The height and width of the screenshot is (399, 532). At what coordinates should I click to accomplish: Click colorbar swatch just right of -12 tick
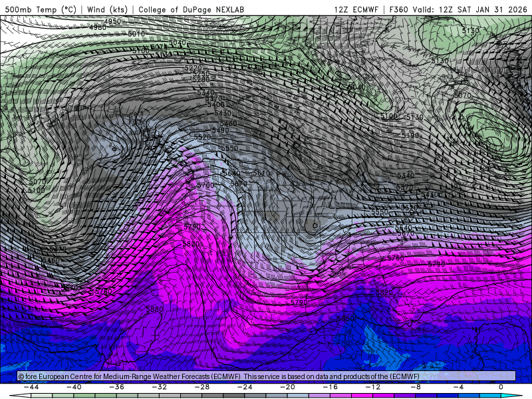tap(384, 396)
